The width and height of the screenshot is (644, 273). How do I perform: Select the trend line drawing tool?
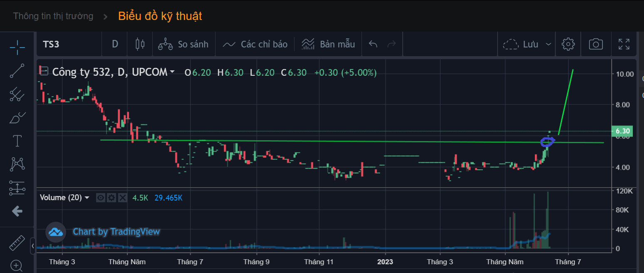17,71
